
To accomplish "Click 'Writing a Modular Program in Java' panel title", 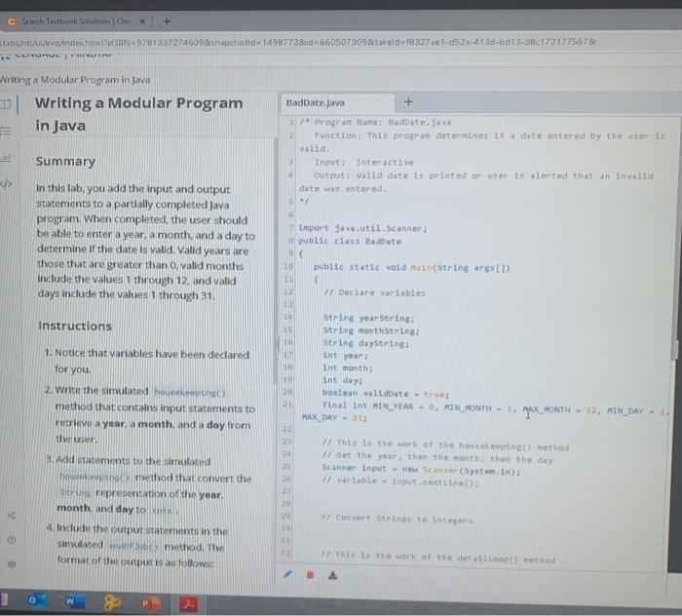I will tap(138, 114).
